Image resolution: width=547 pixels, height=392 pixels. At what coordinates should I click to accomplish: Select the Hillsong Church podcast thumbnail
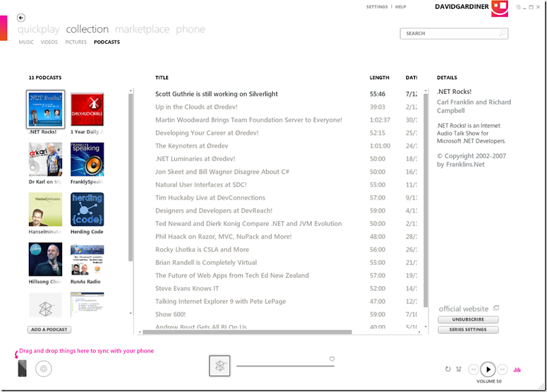[45, 259]
